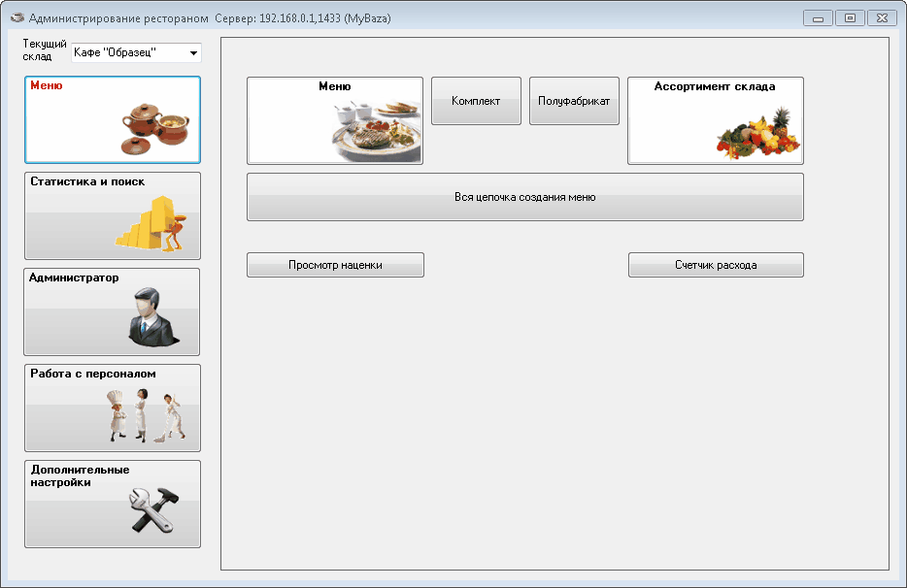Minimize the restaurant administration window
The height and width of the screenshot is (588, 907).
(819, 18)
